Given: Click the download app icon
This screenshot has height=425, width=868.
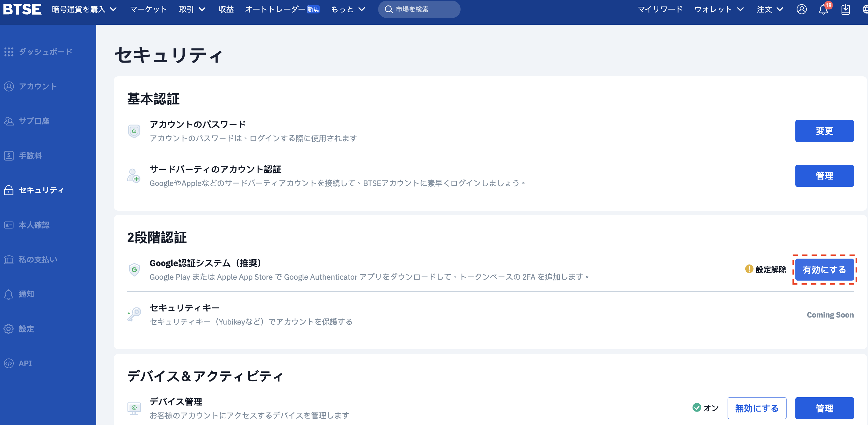Looking at the screenshot, I should [845, 9].
